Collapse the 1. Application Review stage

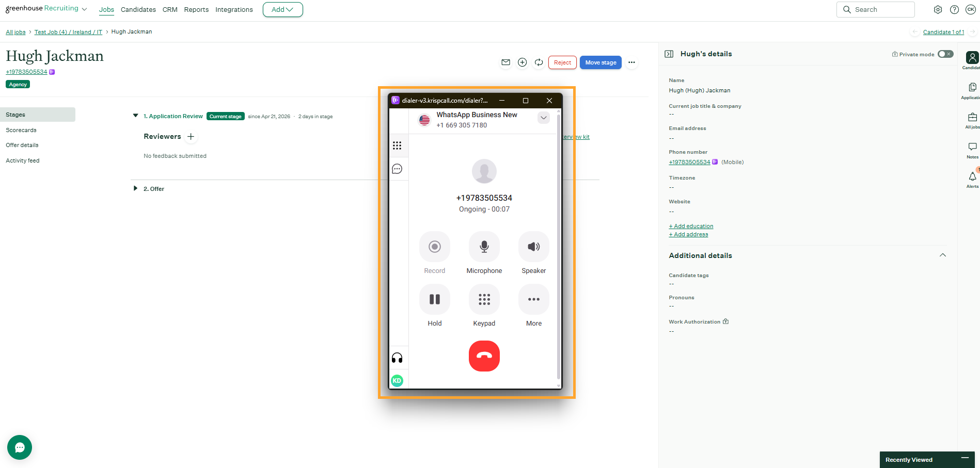[136, 116]
